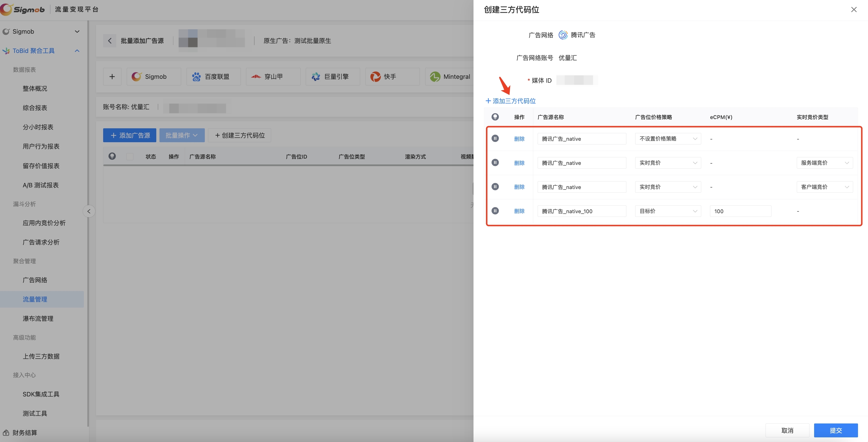Click the status bulb icon in main table header
The height and width of the screenshot is (442, 868).
tap(112, 156)
